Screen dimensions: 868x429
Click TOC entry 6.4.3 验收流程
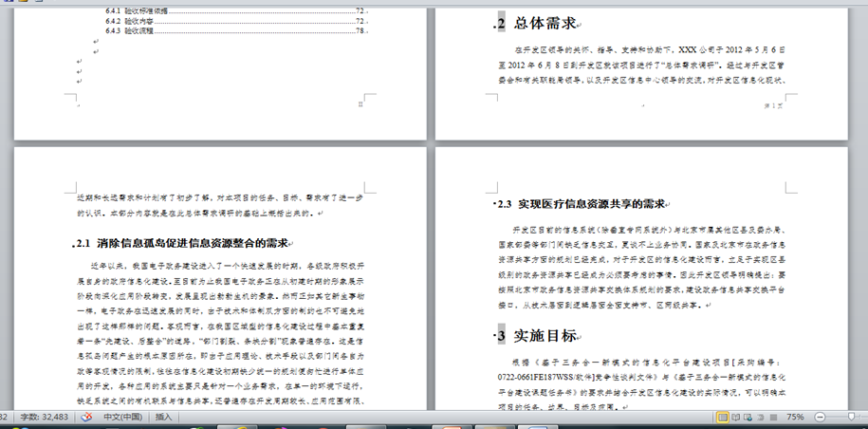234,31
